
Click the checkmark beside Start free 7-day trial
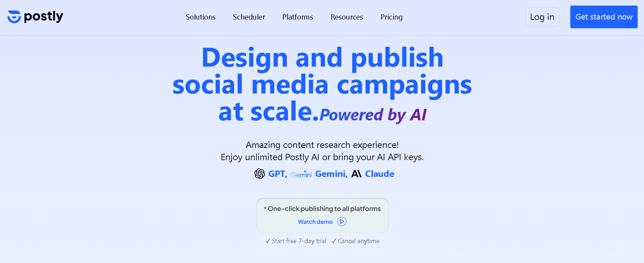(268, 241)
